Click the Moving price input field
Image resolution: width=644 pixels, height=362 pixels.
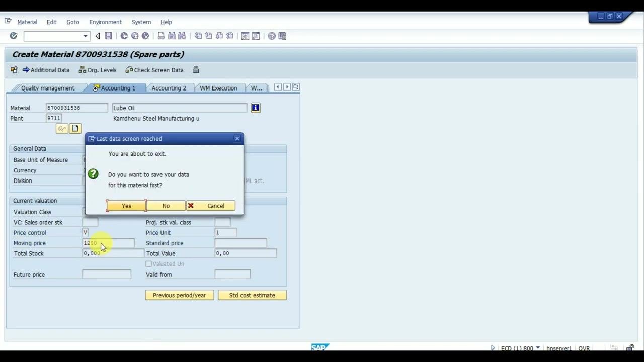point(108,243)
